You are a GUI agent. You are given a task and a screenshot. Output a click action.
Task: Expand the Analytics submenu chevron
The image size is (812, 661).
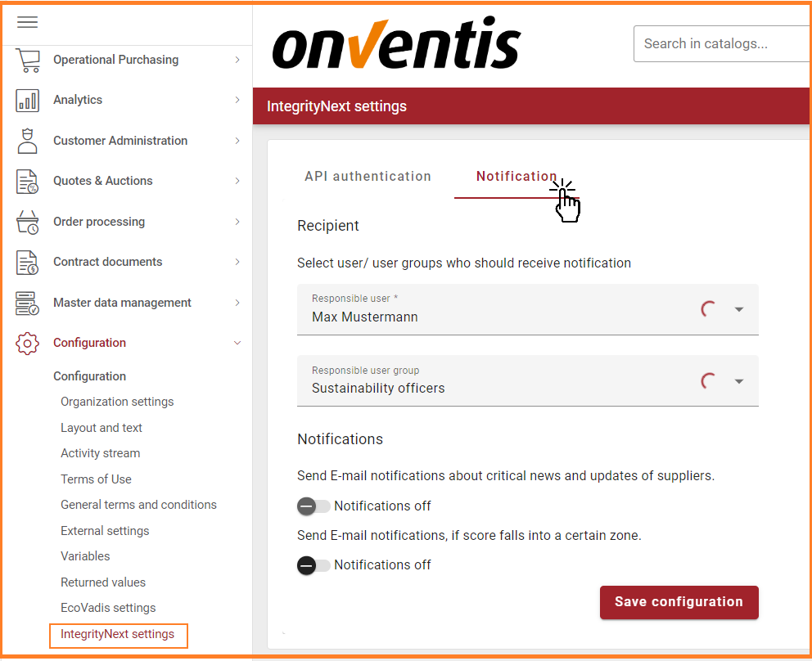(237, 100)
